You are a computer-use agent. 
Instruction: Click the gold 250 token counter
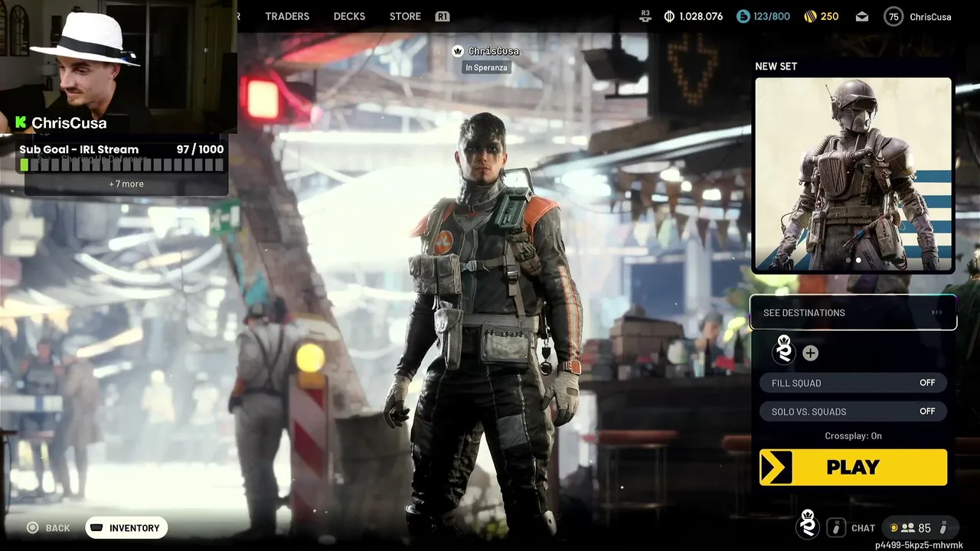(x=822, y=16)
